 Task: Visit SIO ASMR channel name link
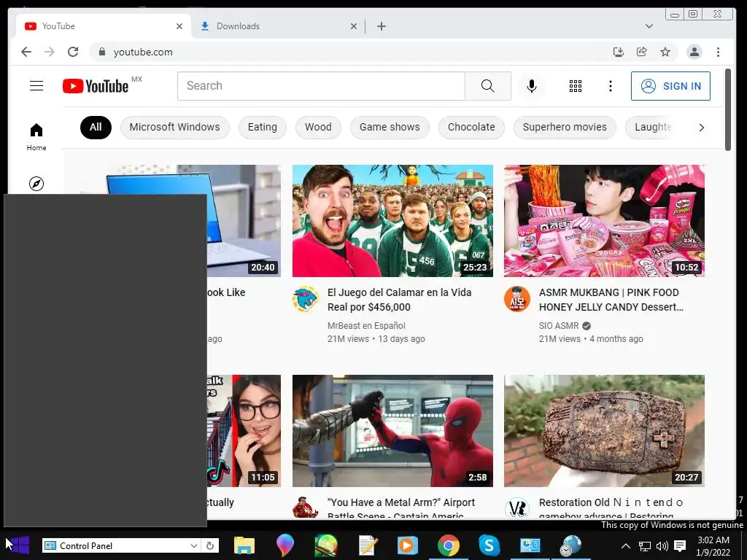(558, 326)
